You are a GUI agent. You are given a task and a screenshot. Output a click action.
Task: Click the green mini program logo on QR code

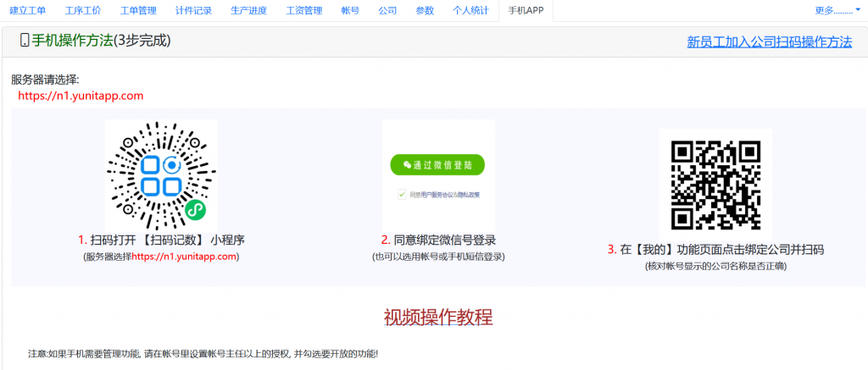click(x=196, y=210)
